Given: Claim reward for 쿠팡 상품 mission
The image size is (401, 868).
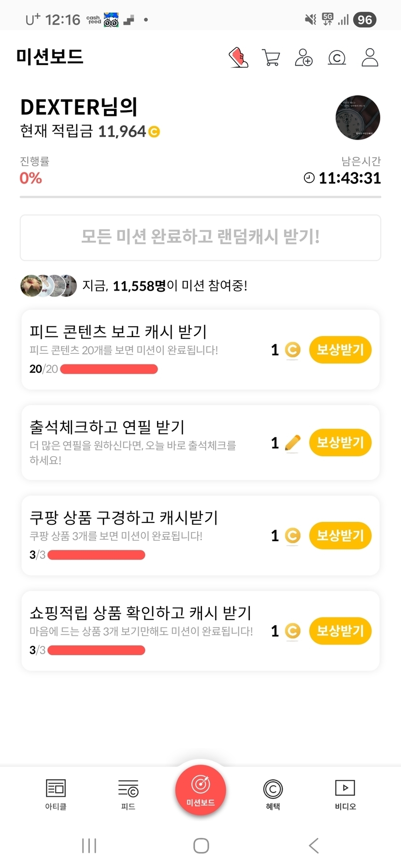Looking at the screenshot, I should (x=340, y=535).
